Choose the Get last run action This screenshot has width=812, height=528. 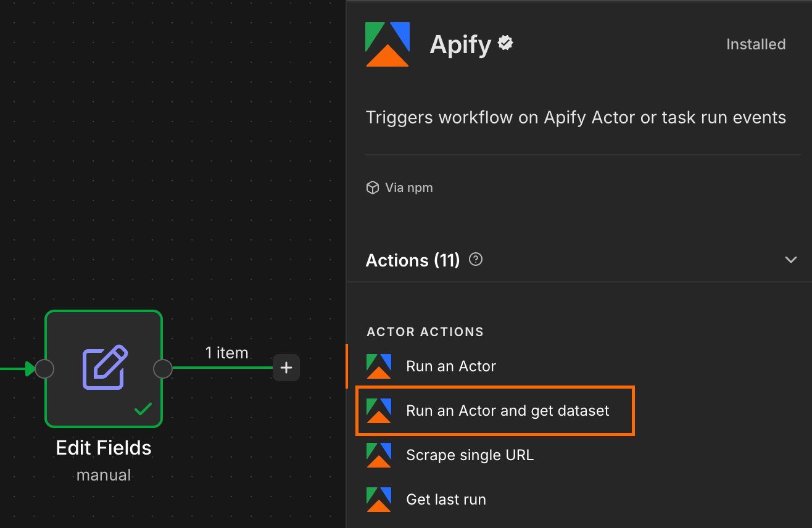579,500
